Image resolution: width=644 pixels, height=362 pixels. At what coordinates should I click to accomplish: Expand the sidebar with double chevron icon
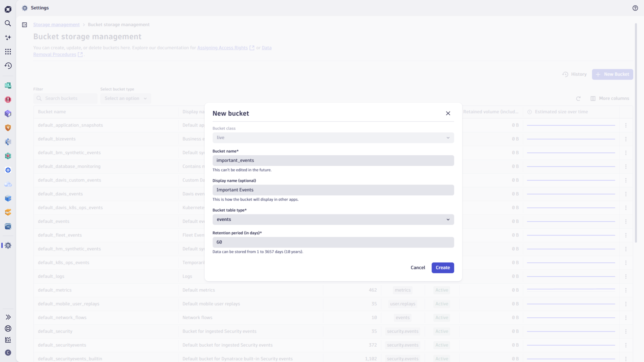(x=8, y=317)
